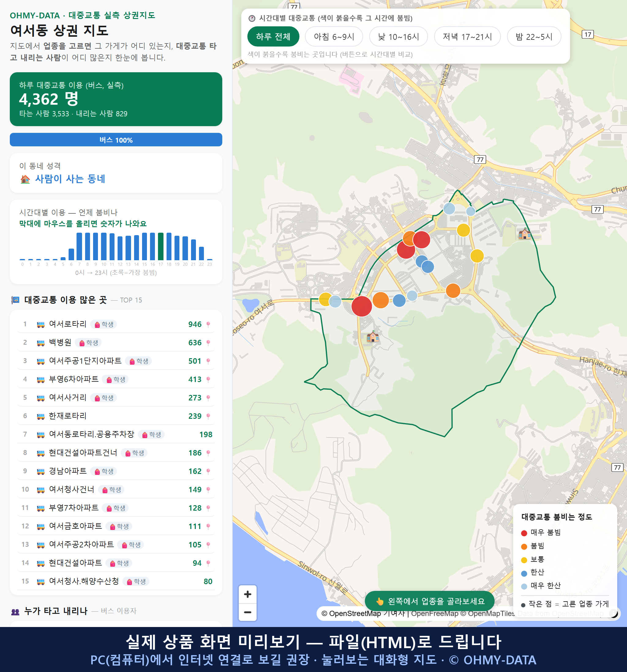This screenshot has width=627, height=672.
Task: Switch to 밤 22~5시 time filter
Action: point(534,36)
